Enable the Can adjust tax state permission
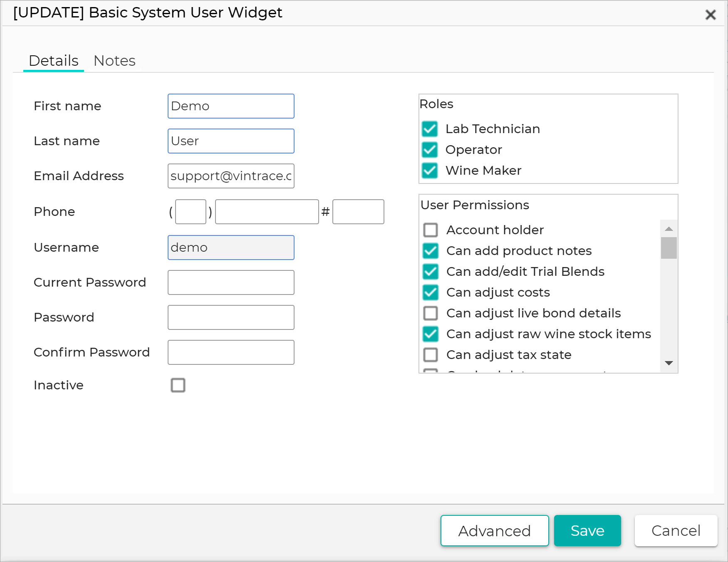The width and height of the screenshot is (728, 562). click(x=431, y=355)
